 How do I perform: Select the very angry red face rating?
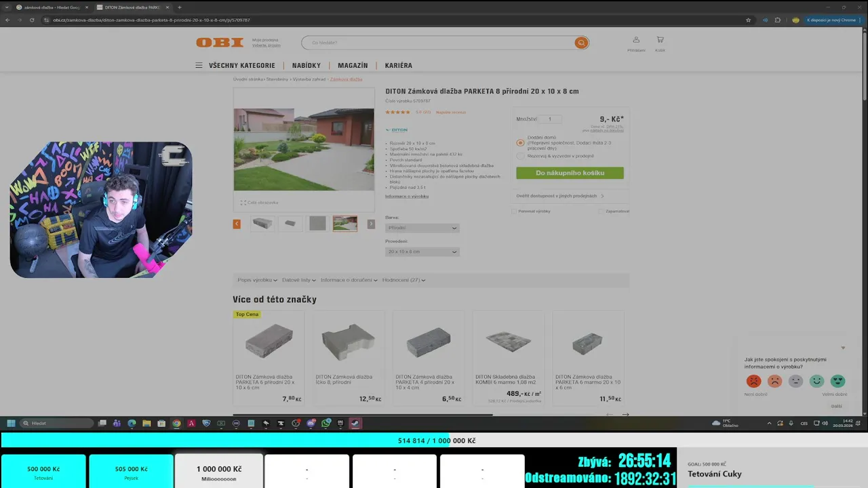click(x=753, y=381)
